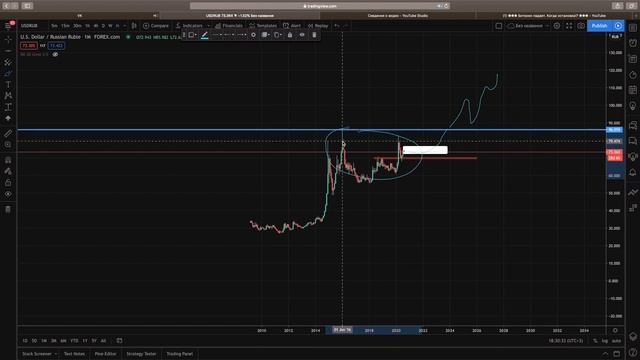Hide the selected drawing via eye icon
640x360 pixels.
tap(302, 35)
